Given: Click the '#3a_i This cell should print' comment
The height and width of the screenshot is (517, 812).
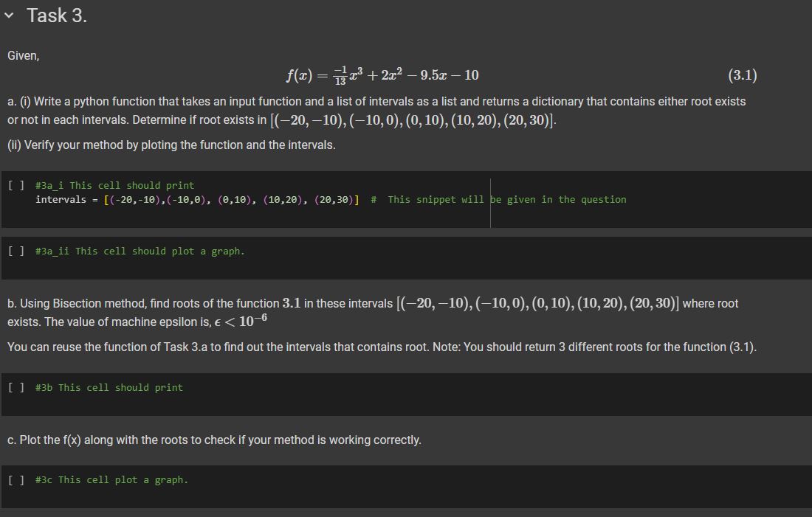Looking at the screenshot, I should 115,185.
